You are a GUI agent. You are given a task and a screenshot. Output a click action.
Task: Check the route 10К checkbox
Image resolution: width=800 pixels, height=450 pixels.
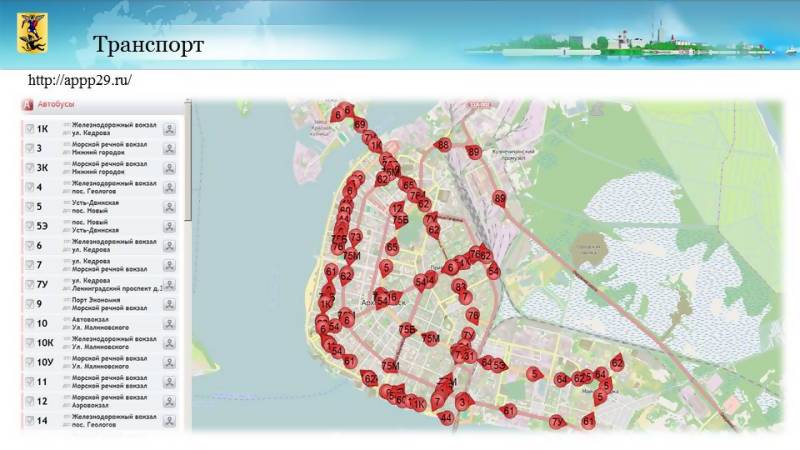coord(29,343)
